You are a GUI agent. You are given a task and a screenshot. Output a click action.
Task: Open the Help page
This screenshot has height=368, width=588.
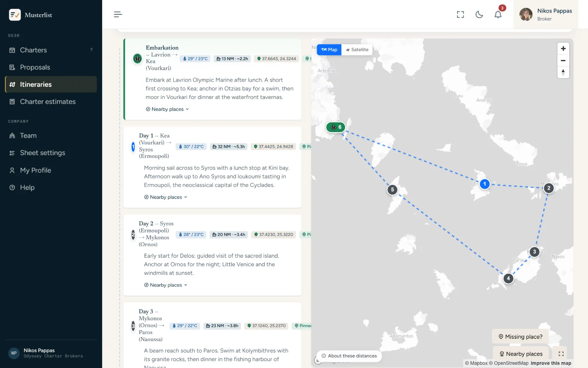coord(51,187)
